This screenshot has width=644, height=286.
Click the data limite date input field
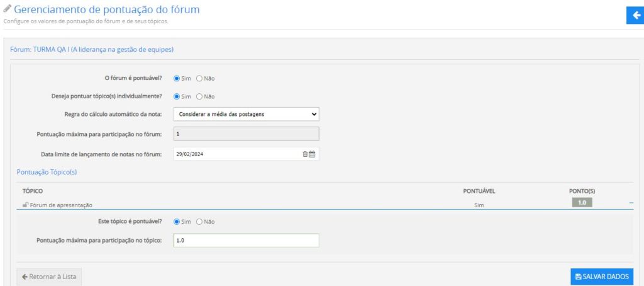[236, 154]
